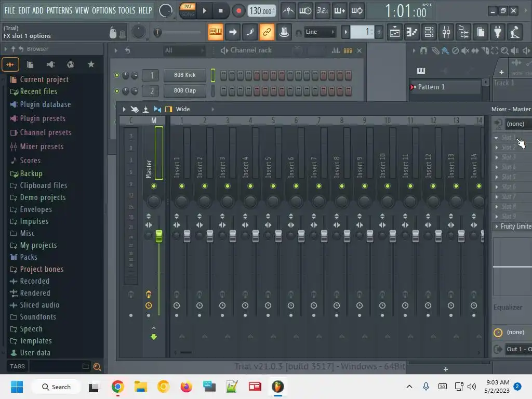Viewport: 532px width, 399px height.
Task: Click the Record button
Action: tap(238, 11)
